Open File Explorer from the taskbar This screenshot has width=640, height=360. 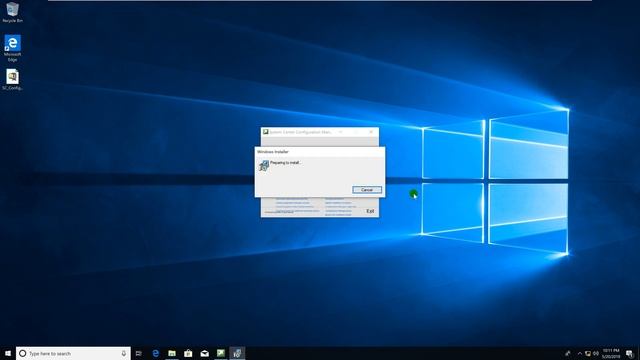coord(172,353)
